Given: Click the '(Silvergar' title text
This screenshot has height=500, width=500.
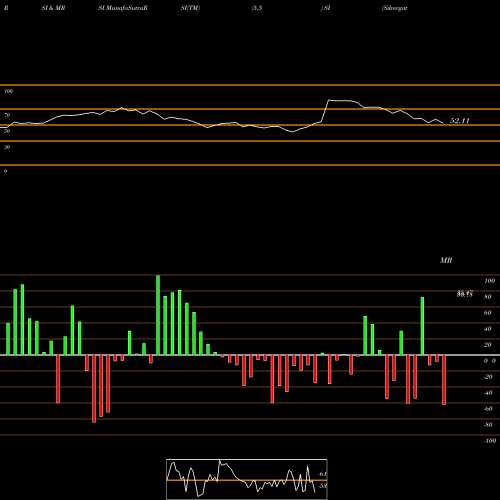Looking at the screenshot, I should tap(395, 8).
